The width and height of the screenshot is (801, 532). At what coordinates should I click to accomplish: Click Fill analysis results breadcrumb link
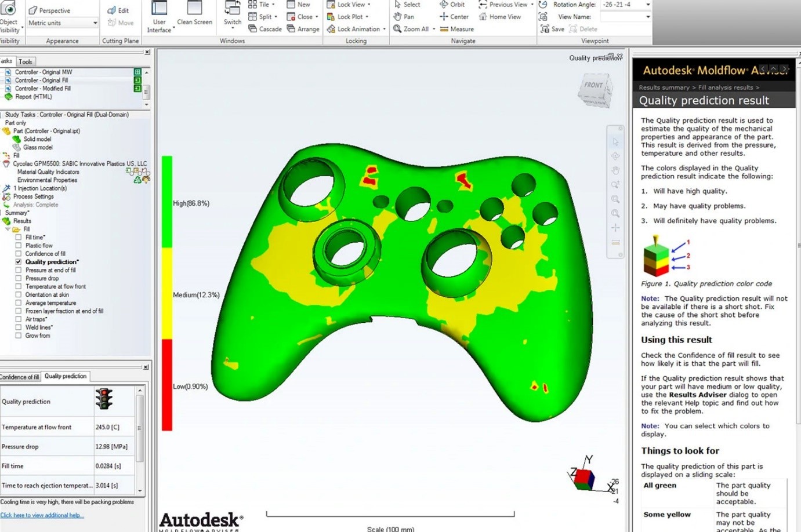click(x=726, y=88)
